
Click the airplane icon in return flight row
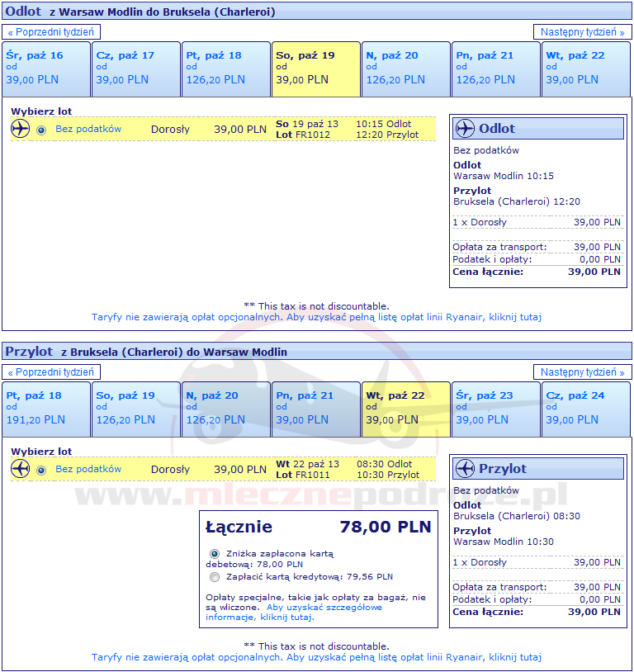tap(21, 469)
